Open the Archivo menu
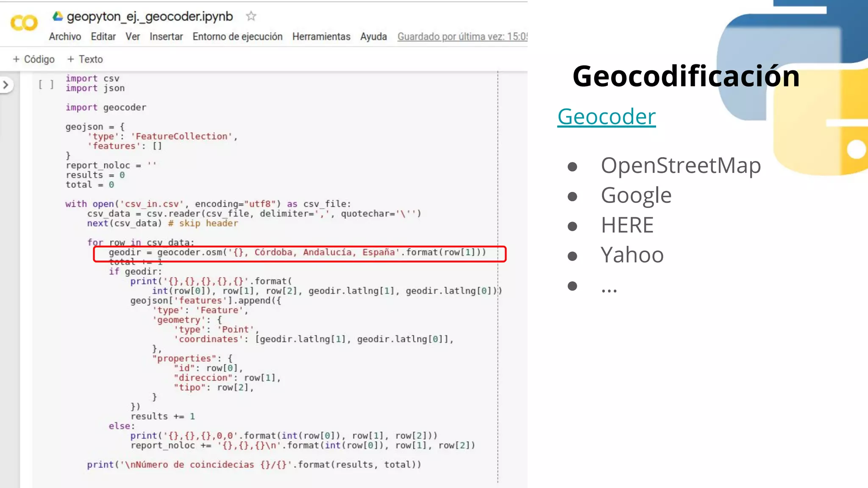 tap(65, 36)
